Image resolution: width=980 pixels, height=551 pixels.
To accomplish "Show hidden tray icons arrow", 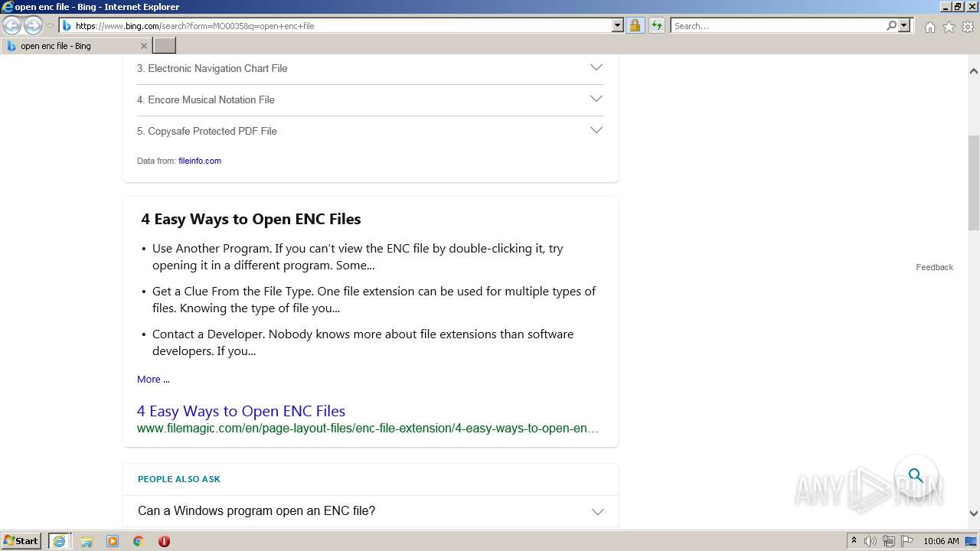I will (x=854, y=541).
